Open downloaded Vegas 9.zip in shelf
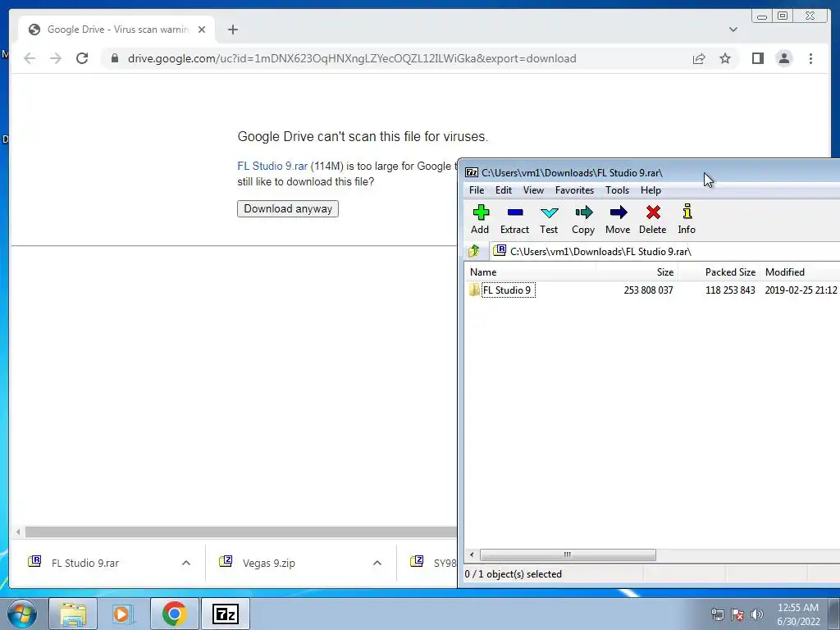840x630 pixels. click(x=269, y=563)
